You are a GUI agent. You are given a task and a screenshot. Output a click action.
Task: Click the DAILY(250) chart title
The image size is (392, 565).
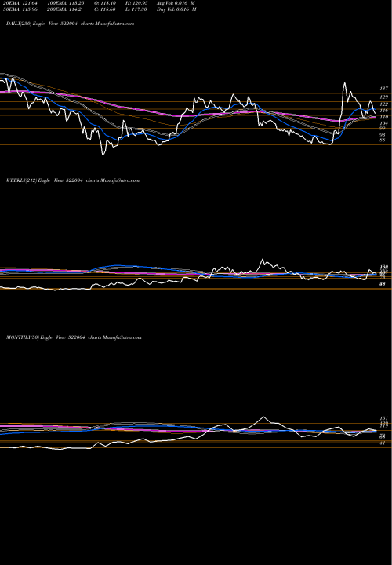tap(71, 24)
